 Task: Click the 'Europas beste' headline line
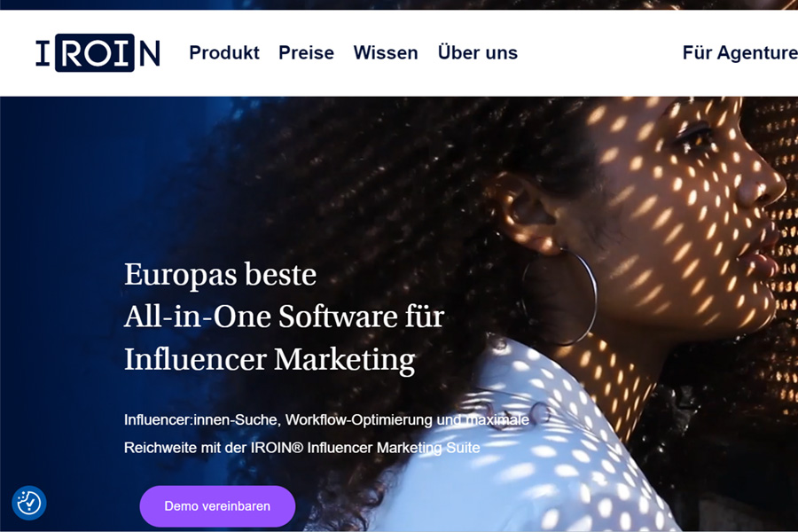point(220,274)
